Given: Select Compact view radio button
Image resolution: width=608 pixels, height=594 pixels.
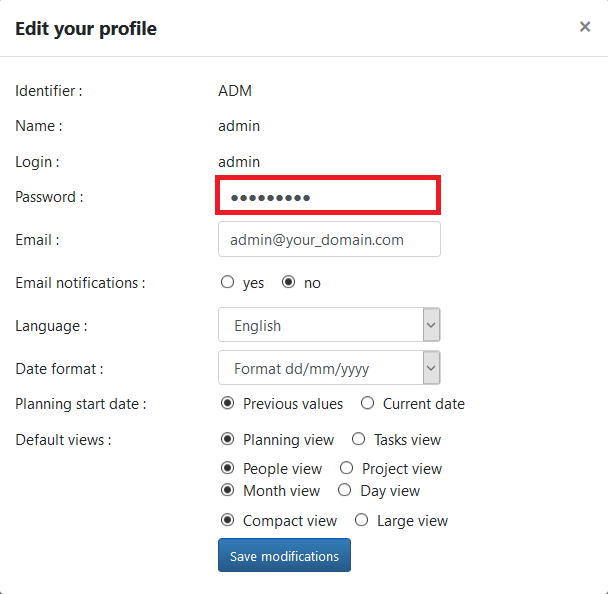Looking at the screenshot, I should click(227, 521).
